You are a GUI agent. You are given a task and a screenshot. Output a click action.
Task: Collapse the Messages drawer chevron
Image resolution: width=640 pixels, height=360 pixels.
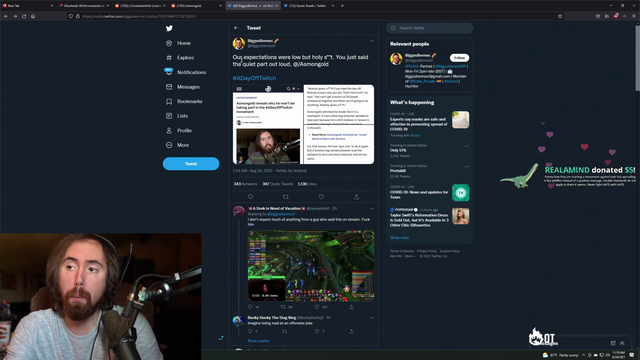pos(622,343)
